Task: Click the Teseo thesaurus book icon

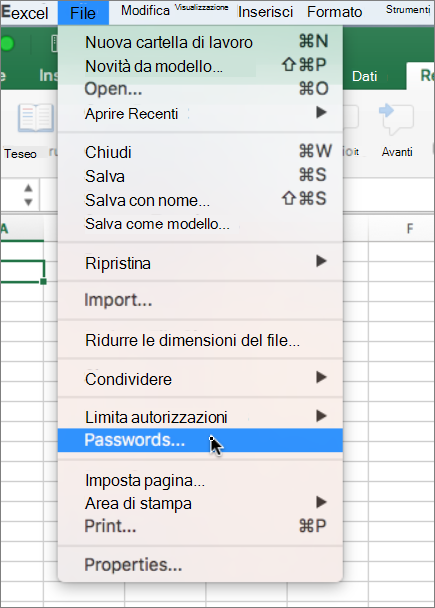Action: pos(36,118)
